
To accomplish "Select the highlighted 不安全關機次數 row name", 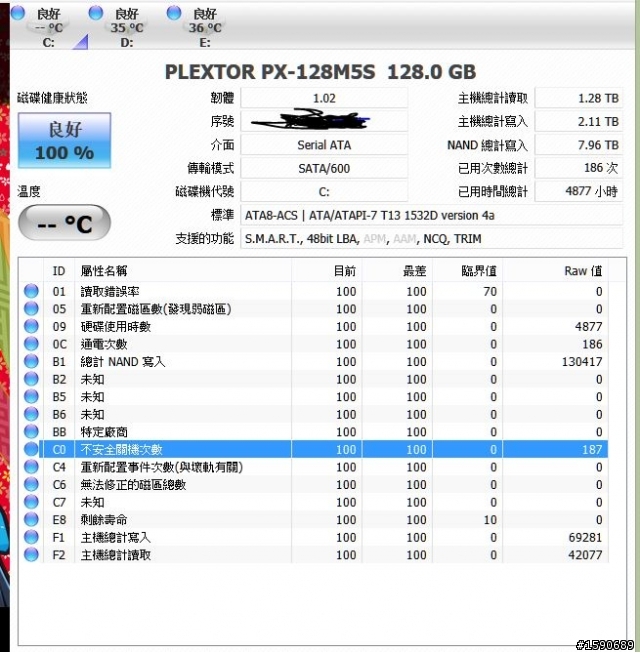I will coord(121,449).
